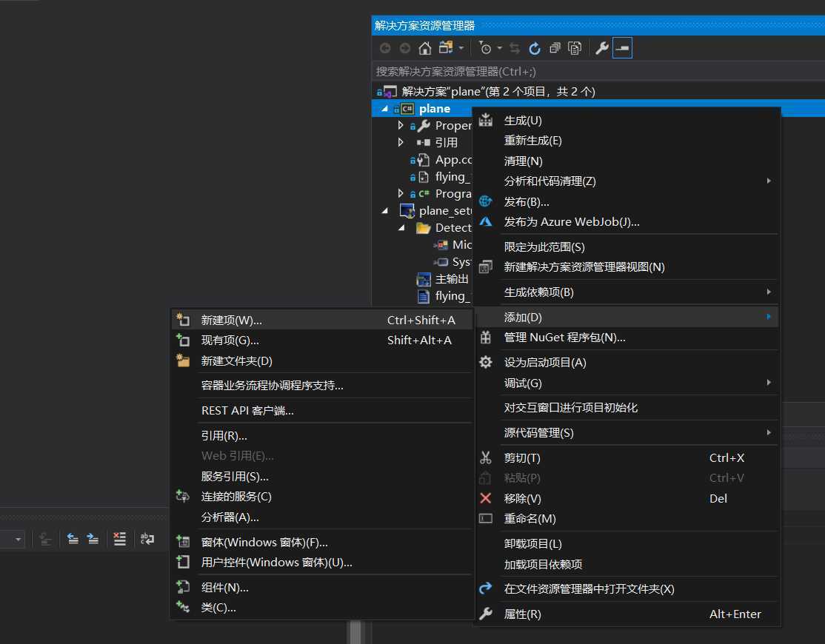Screen dimensions: 825x644
Task: Choose 设为启动项目(A)
Action: [627, 363]
